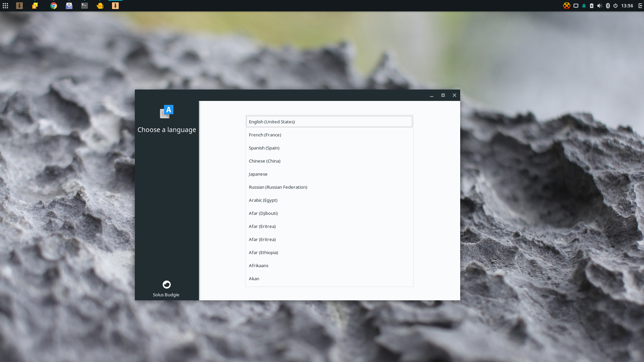Image resolution: width=644 pixels, height=362 pixels.
Task: Choose Russian (Russian Federation)
Action: coord(329,187)
